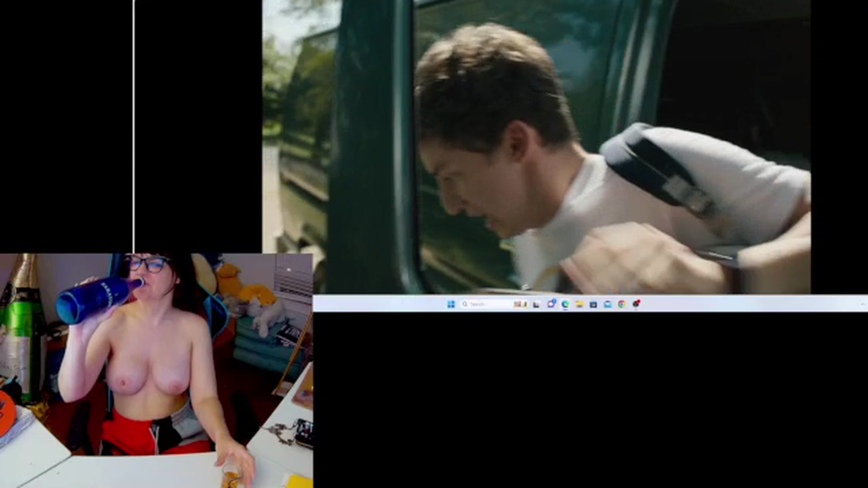Open File Explorer from the taskbar
868x488 pixels.
[x=579, y=304]
